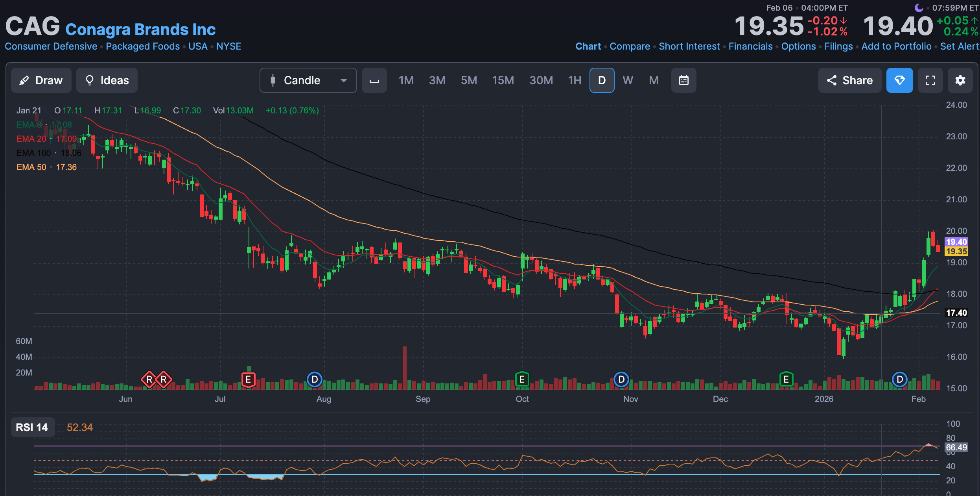Click the Share button

coord(849,80)
